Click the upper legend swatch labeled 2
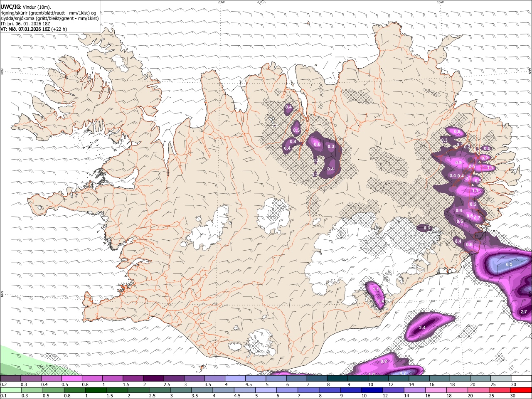The height and width of the screenshot is (399, 532). 153,379
